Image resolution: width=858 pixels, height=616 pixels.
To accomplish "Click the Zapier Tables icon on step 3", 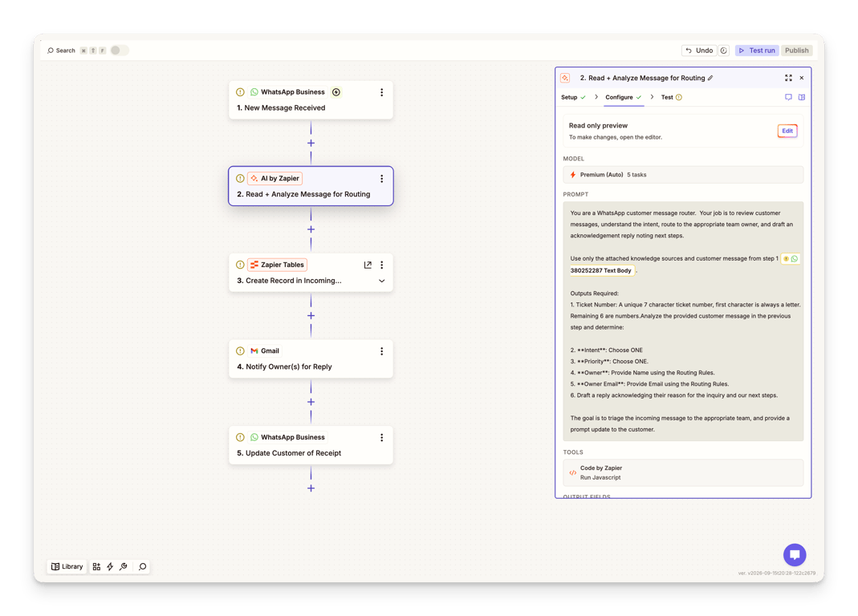I will [254, 265].
